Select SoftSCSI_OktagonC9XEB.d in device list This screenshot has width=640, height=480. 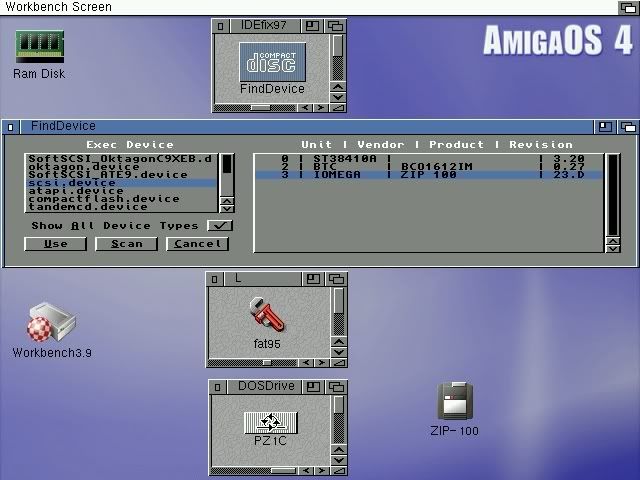pyautogui.click(x=121, y=158)
